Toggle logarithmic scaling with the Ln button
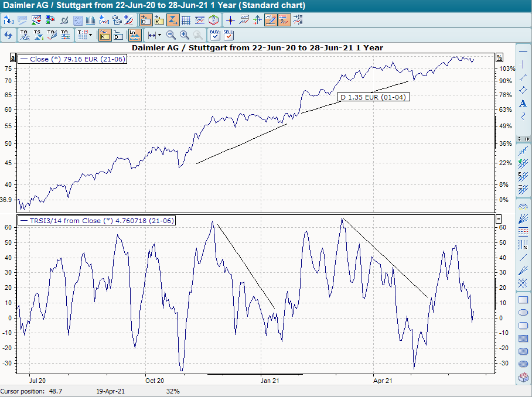This screenshot has width=532, height=397. [x=134, y=35]
